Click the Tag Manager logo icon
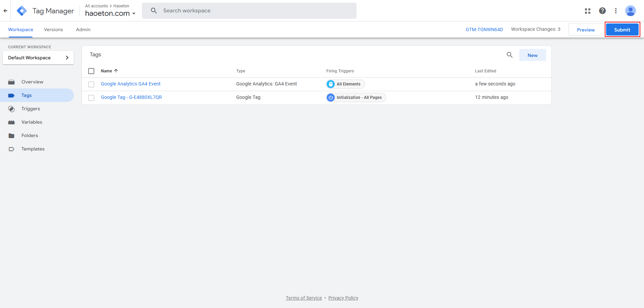The height and width of the screenshot is (308, 644). (22, 11)
